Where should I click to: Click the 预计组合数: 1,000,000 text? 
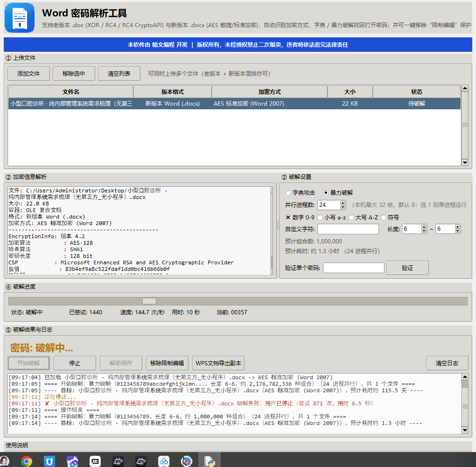[x=313, y=241]
